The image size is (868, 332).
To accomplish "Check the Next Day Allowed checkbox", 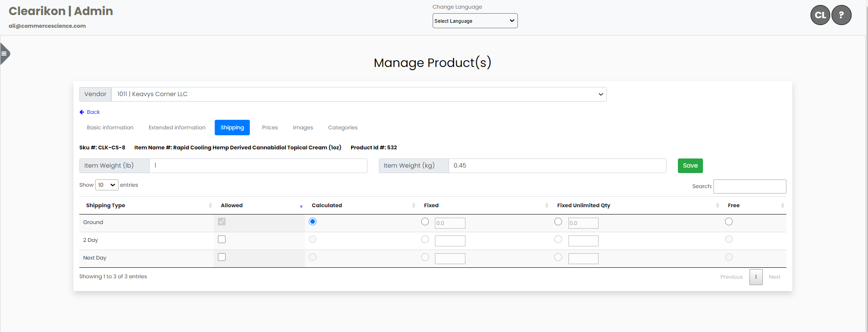I will tap(222, 257).
